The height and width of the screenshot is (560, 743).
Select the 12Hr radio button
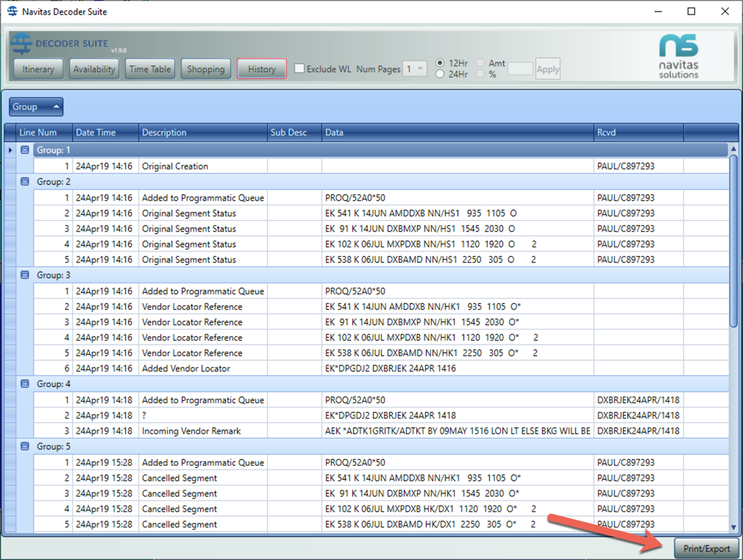click(440, 63)
